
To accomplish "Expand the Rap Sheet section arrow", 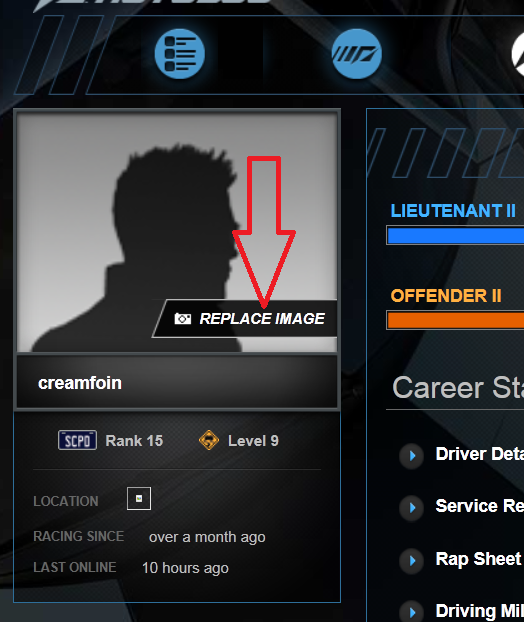I will point(412,560).
